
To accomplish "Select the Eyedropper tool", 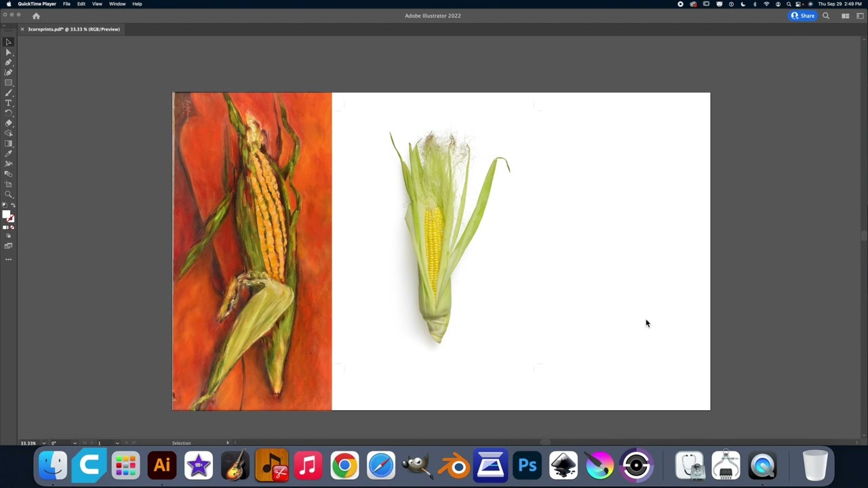I will coord(9,154).
